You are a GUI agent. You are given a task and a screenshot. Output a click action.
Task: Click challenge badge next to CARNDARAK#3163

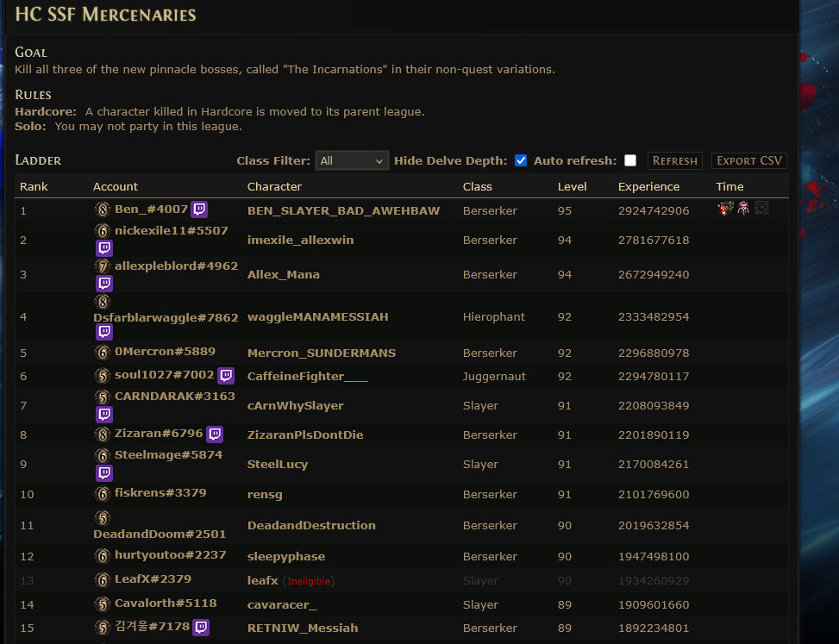103,397
